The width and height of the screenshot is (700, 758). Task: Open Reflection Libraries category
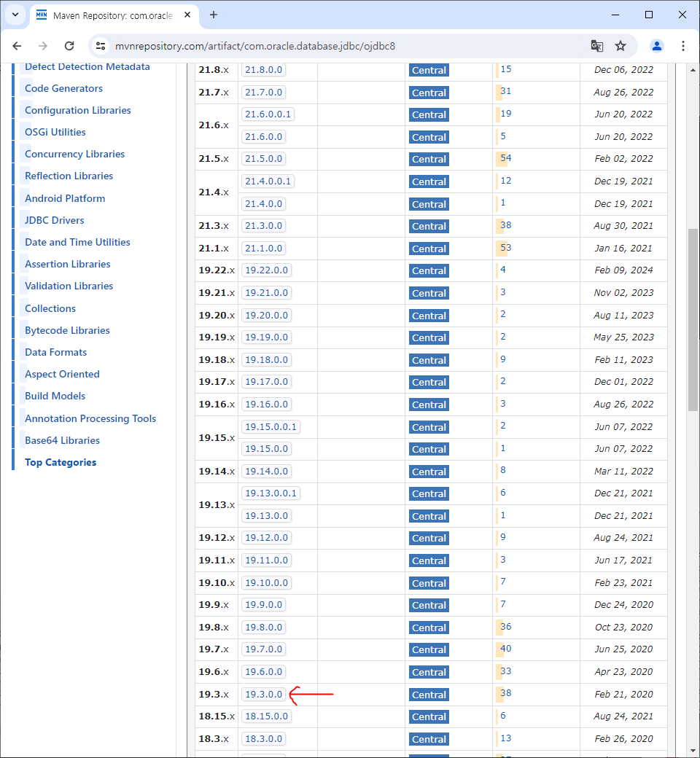pyautogui.click(x=69, y=176)
